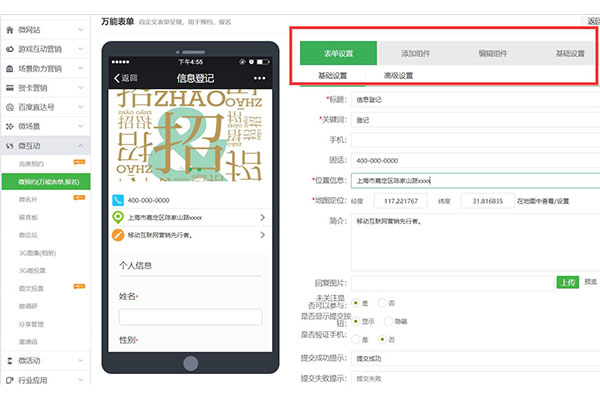Expand the 贺卡营销 chevron
This screenshot has height=400, width=600.
point(81,88)
